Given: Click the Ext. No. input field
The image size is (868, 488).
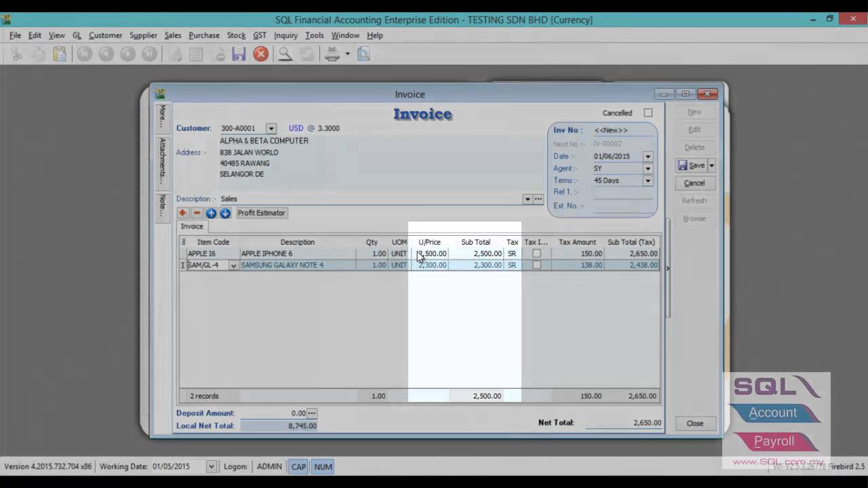Looking at the screenshot, I should pos(623,206).
